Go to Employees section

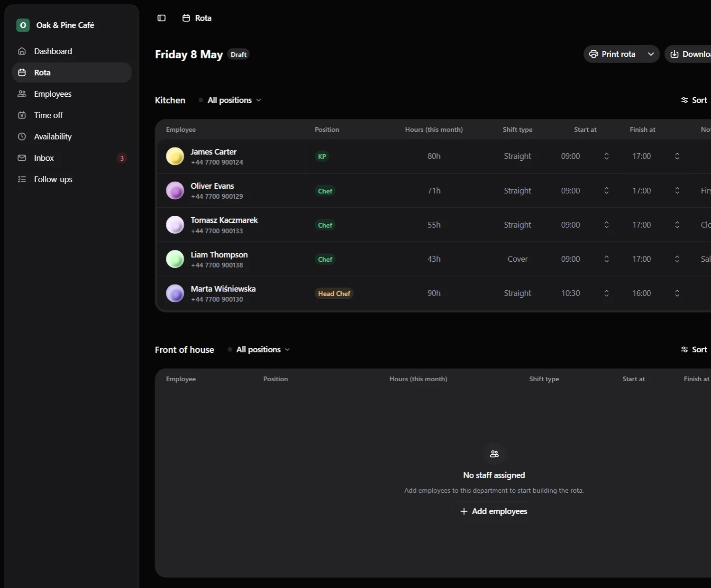click(x=72, y=94)
